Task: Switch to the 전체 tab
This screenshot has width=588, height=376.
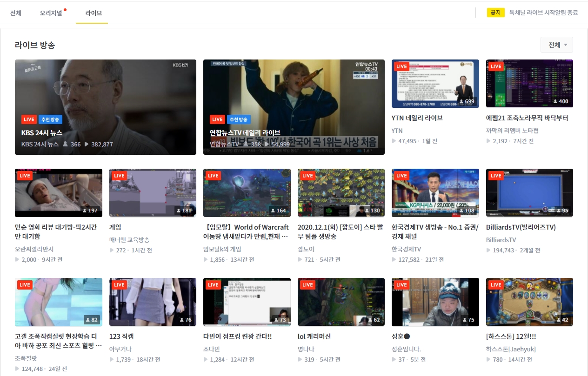Action: pyautogui.click(x=16, y=13)
